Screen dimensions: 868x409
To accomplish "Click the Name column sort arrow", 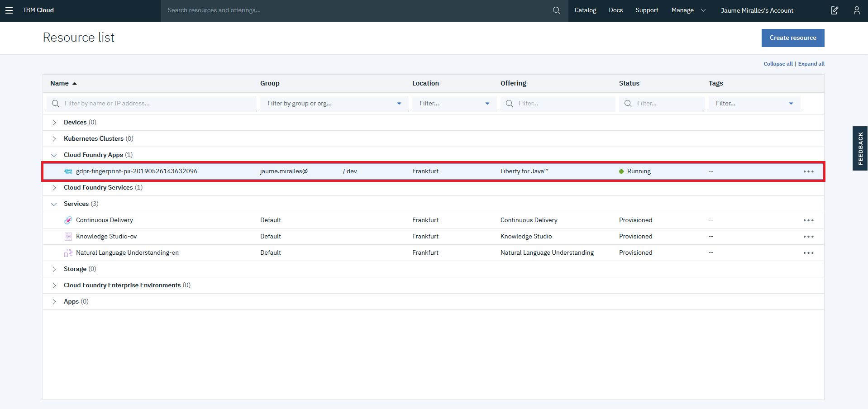I will (75, 84).
